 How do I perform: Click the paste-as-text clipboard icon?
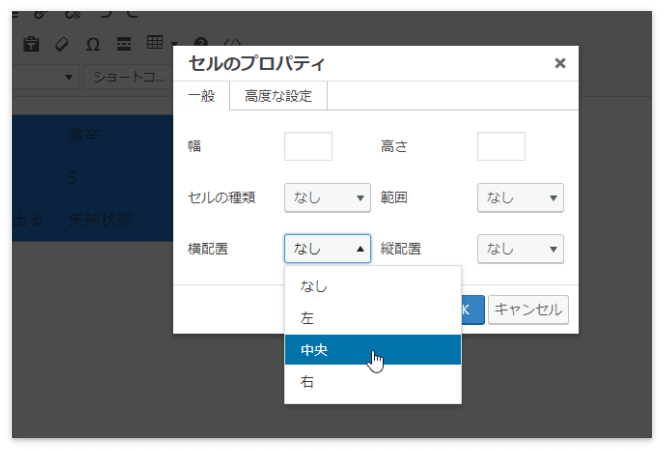[31, 44]
